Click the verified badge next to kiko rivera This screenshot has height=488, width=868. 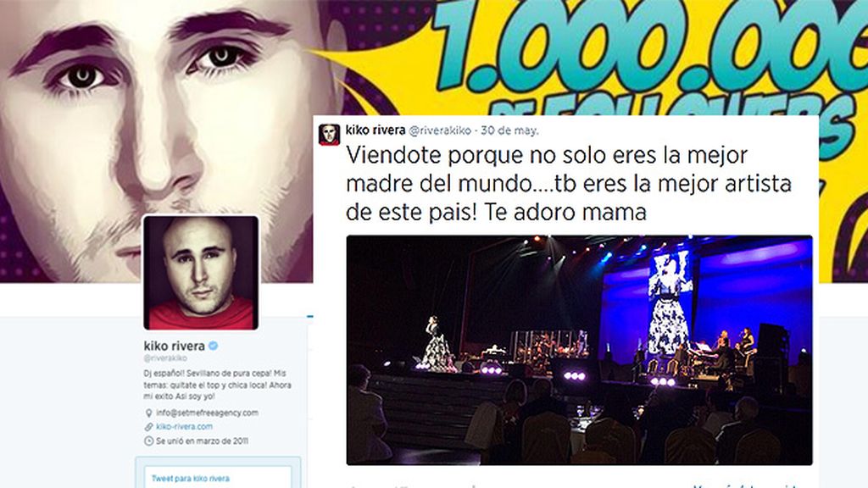(213, 346)
